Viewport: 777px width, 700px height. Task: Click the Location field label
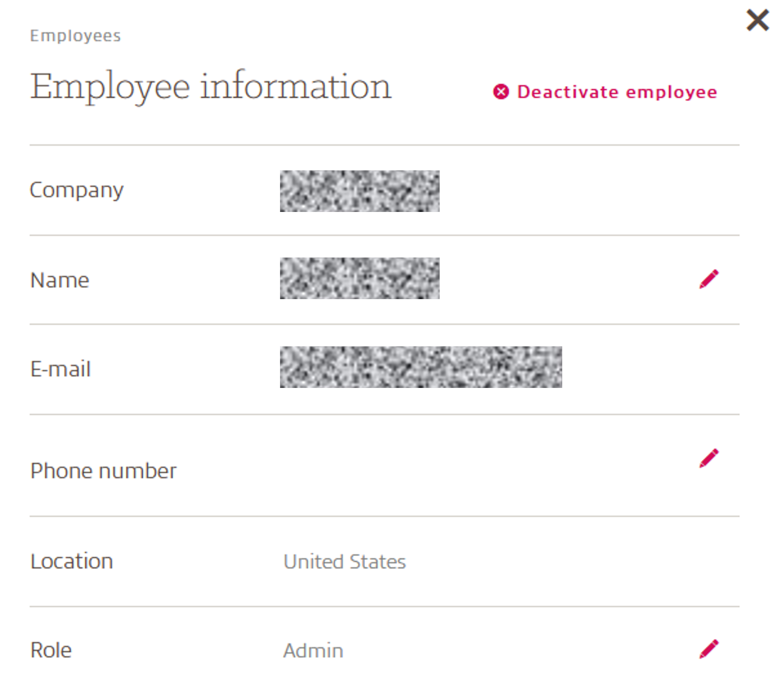point(71,561)
